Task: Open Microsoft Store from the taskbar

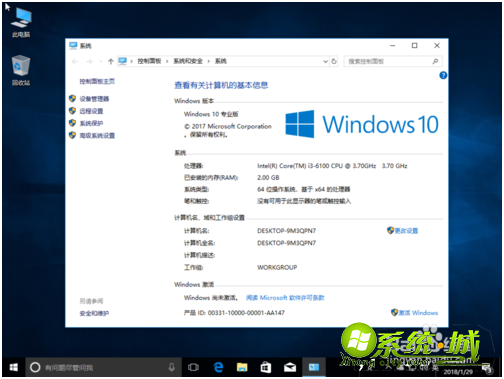Action: 266,367
